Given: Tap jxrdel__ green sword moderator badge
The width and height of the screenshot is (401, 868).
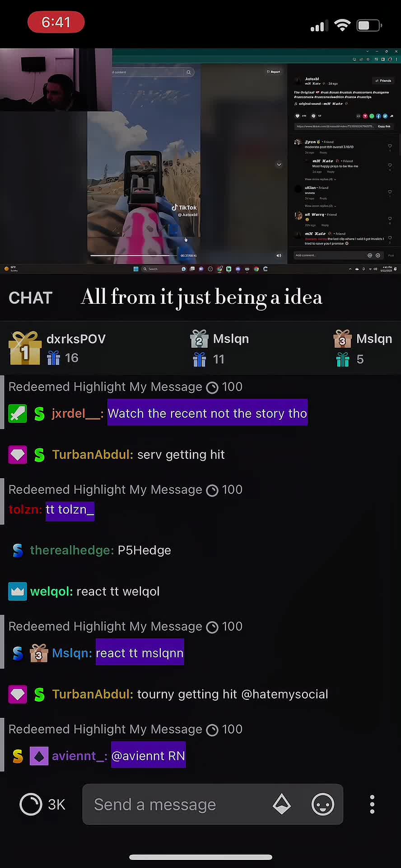Looking at the screenshot, I should pos(18,414).
